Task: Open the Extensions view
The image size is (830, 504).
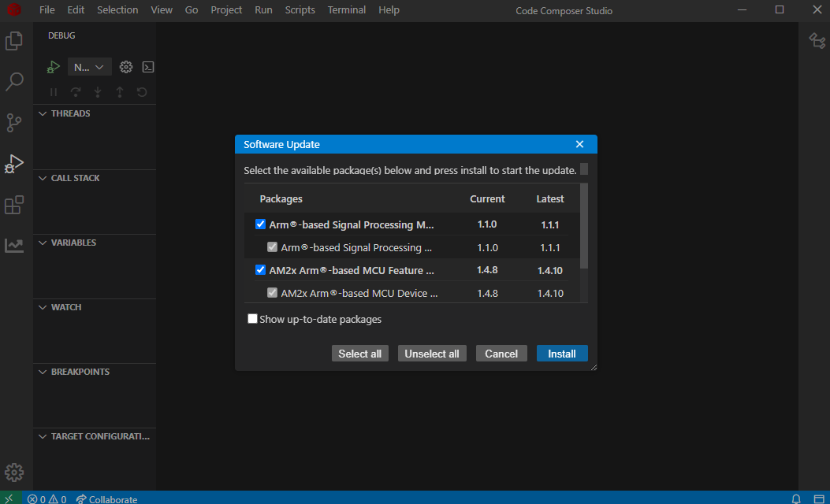Action: [x=13, y=205]
